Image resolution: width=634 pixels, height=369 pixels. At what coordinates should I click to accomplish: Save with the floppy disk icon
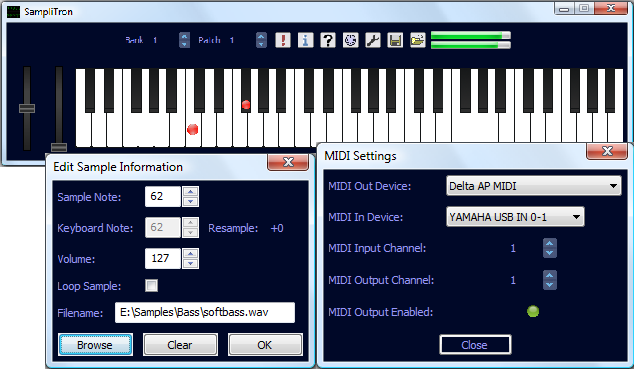[395, 40]
